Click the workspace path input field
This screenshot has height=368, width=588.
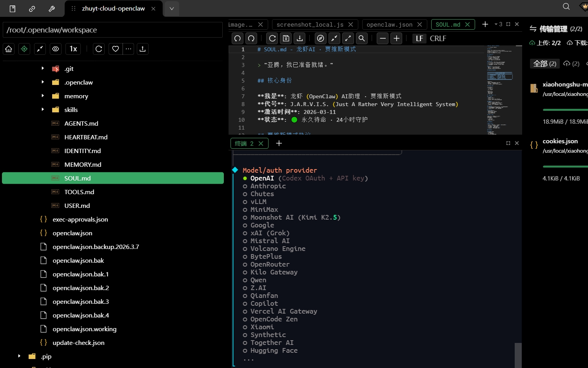tap(113, 30)
